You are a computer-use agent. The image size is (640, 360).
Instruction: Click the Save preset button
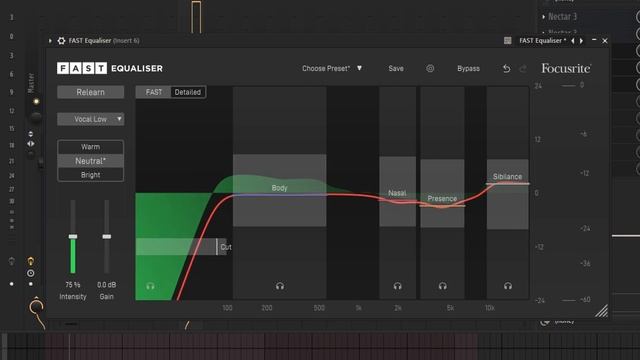[396, 69]
